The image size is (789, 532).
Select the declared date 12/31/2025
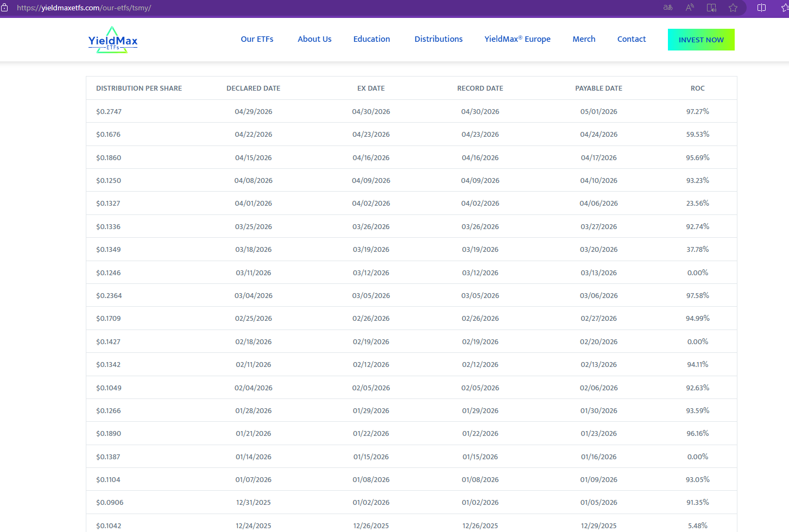click(254, 503)
